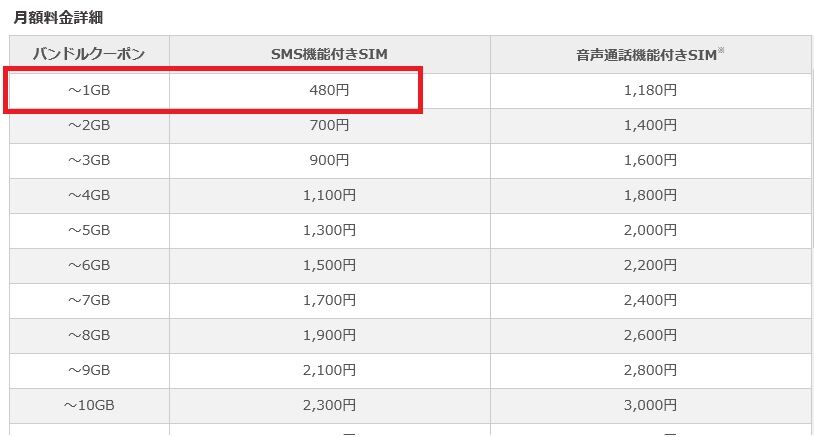Screen dimensions: 814x437
Task: Select the ～2GB row label
Action: tap(89, 125)
